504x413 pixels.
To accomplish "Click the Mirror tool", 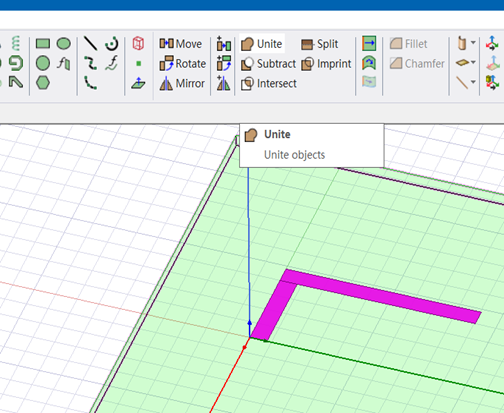I will (182, 83).
